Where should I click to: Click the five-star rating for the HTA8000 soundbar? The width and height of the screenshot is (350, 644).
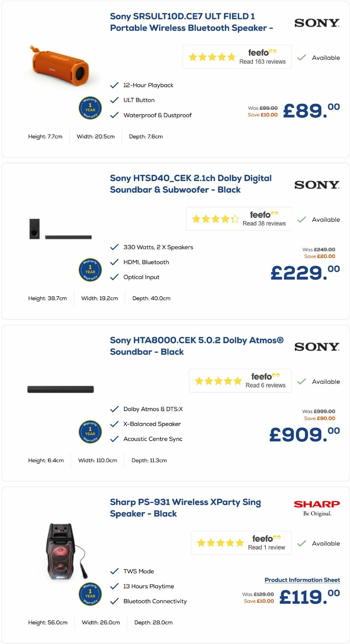tap(218, 381)
